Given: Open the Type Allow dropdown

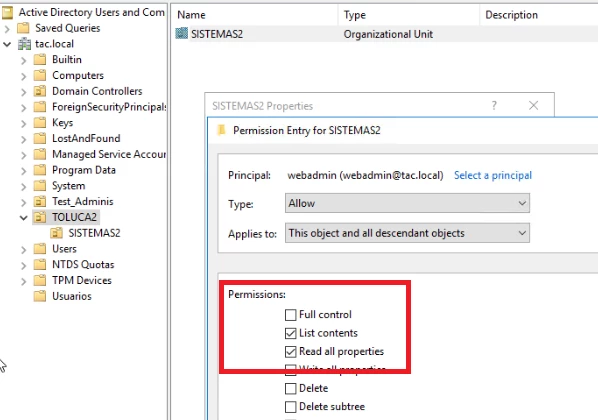Looking at the screenshot, I should (x=407, y=203).
